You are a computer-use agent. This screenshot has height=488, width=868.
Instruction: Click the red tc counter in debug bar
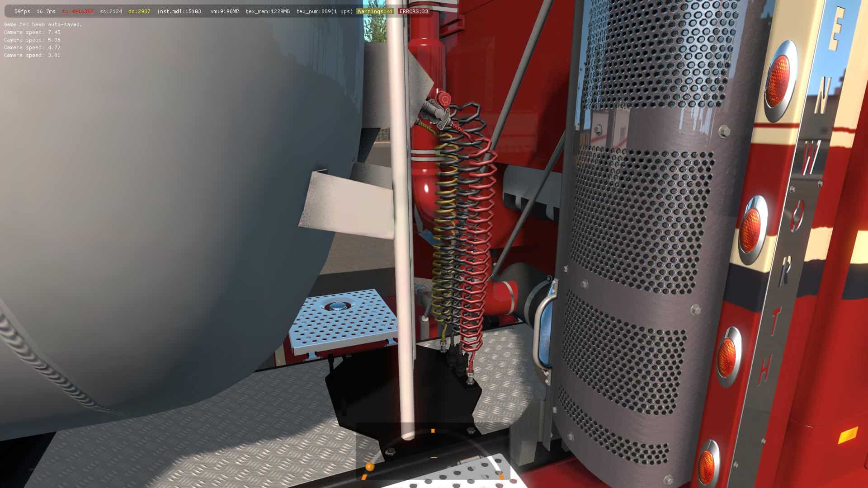point(78,11)
